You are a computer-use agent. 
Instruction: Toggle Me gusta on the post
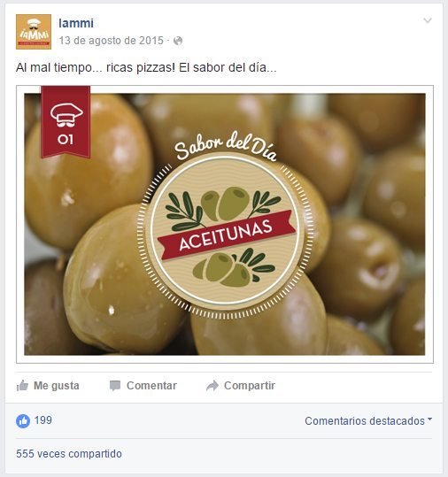point(48,386)
